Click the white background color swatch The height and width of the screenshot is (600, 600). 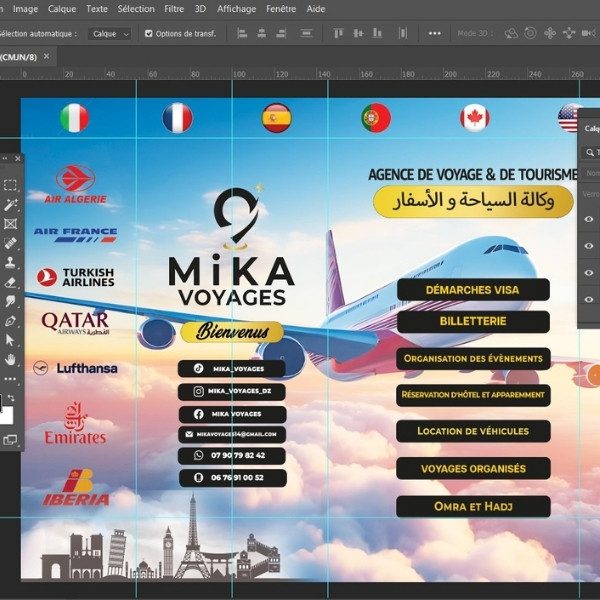6,416
